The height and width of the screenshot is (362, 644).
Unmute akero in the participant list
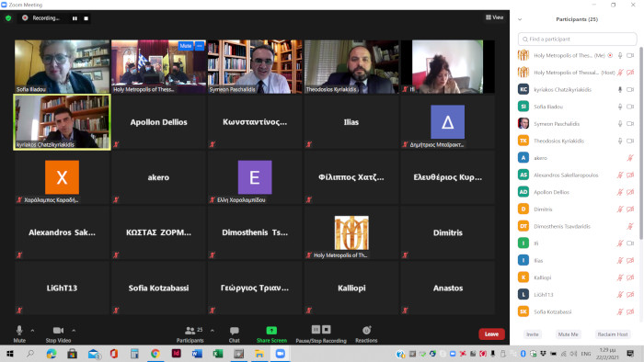tap(630, 158)
